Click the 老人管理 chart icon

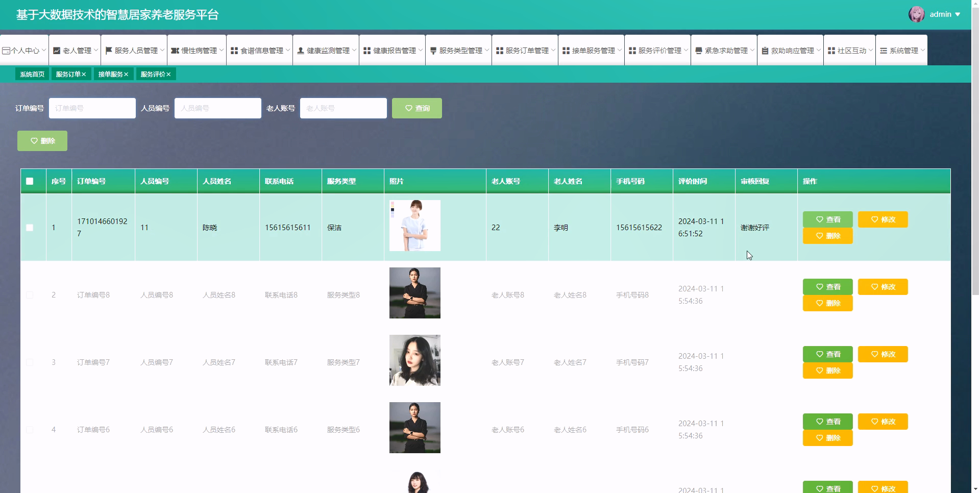coord(57,51)
